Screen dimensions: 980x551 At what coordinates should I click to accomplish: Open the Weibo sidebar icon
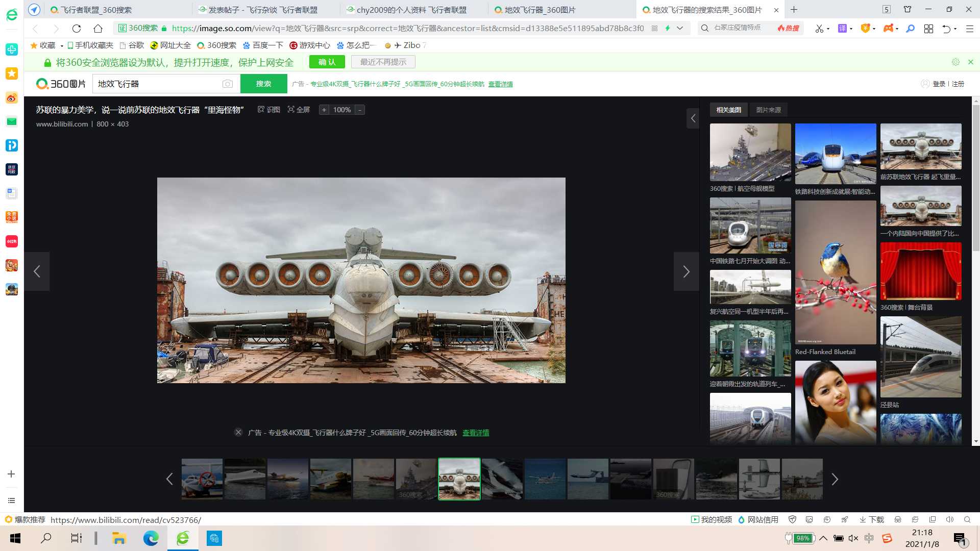(x=11, y=97)
